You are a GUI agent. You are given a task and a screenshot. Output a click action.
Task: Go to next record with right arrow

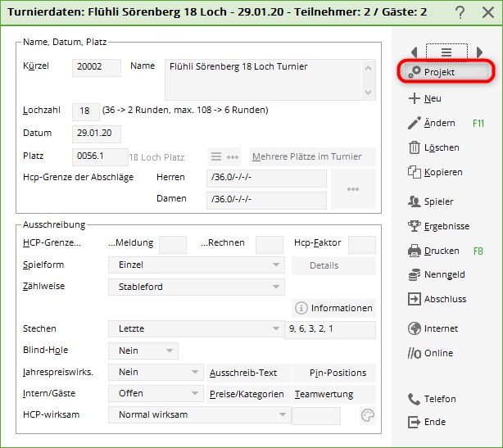(x=479, y=52)
